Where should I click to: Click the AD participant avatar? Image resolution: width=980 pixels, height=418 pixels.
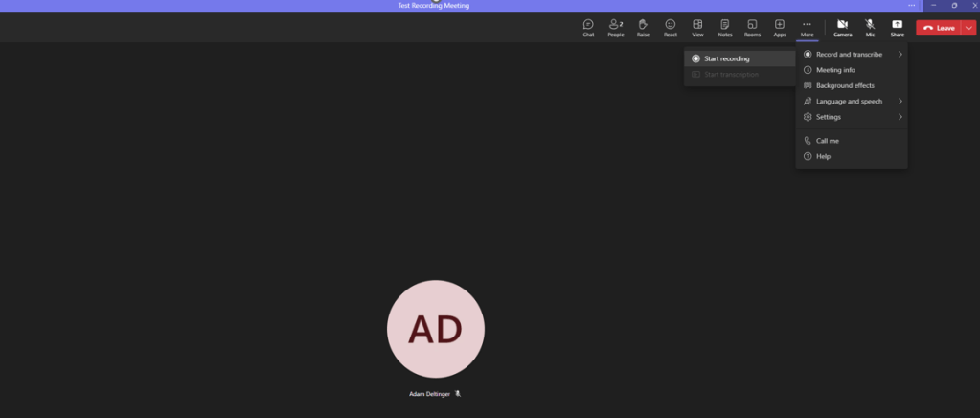(436, 329)
